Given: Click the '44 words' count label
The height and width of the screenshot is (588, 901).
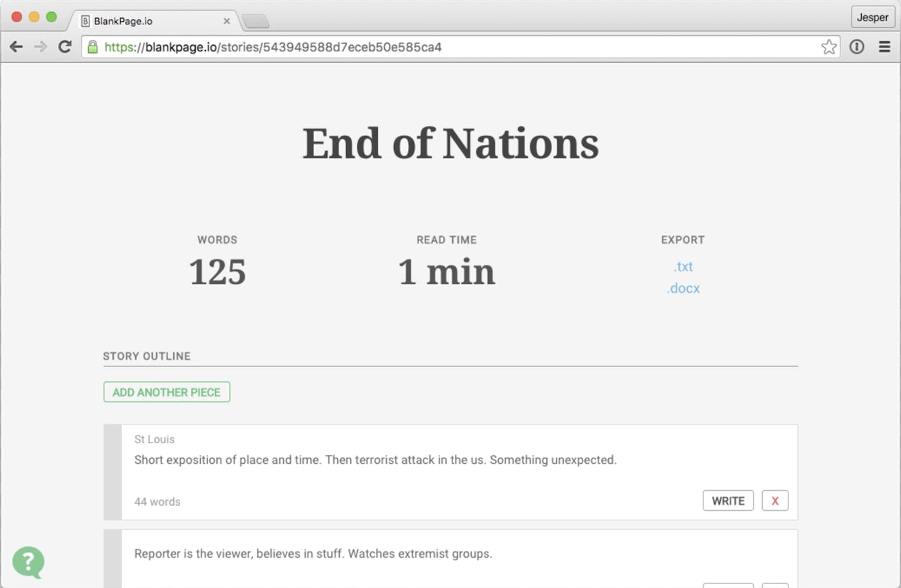Looking at the screenshot, I should (157, 502).
